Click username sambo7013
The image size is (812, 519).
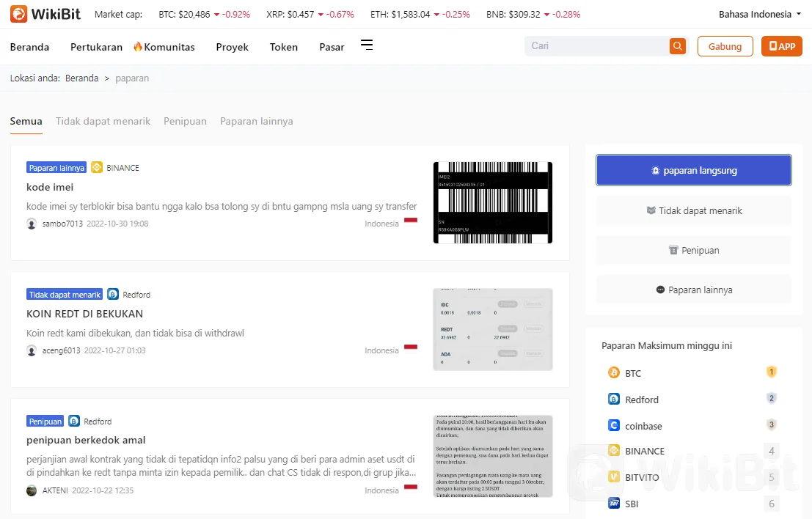click(62, 224)
